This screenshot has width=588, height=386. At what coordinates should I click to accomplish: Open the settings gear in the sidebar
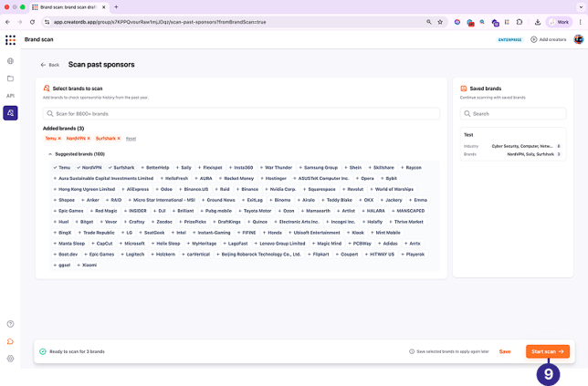tap(10, 359)
